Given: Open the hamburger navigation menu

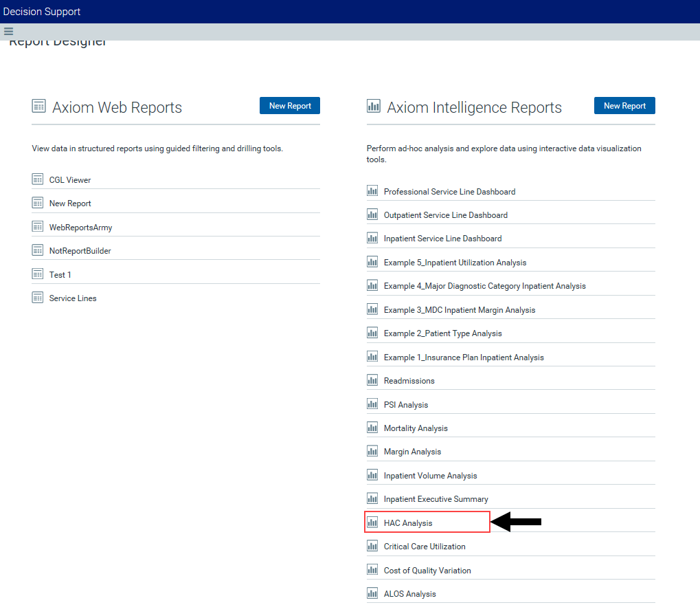Looking at the screenshot, I should click(x=8, y=31).
